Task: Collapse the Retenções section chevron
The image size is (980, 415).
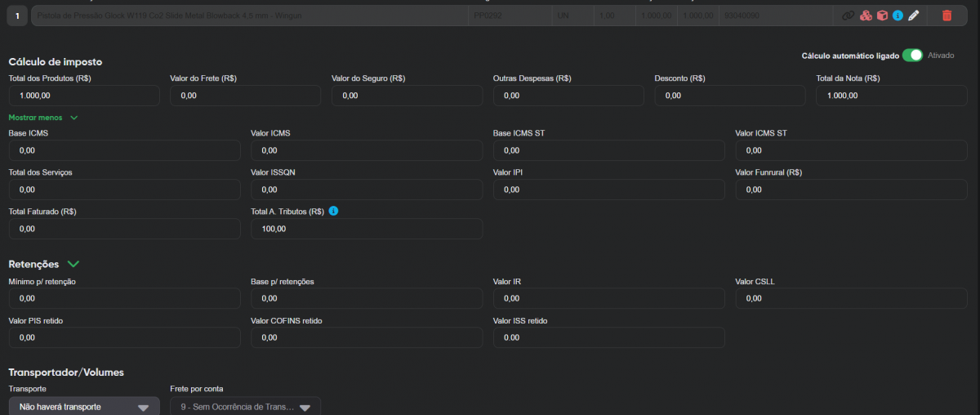Action: click(x=73, y=264)
